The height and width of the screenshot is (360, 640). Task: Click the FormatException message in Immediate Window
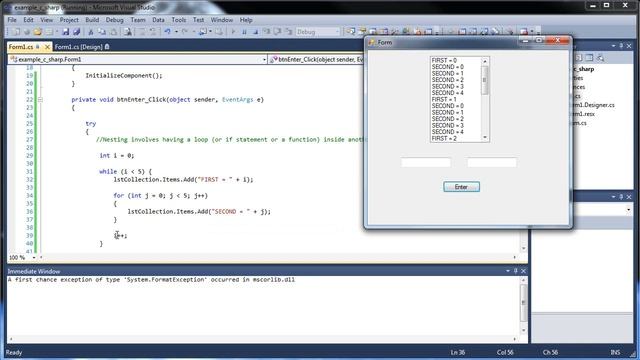click(151, 280)
